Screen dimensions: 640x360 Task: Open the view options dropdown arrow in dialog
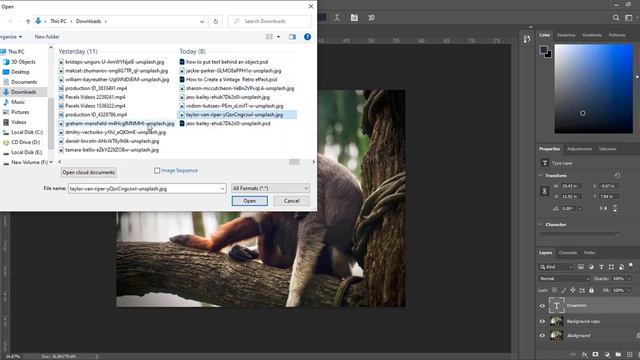point(279,37)
